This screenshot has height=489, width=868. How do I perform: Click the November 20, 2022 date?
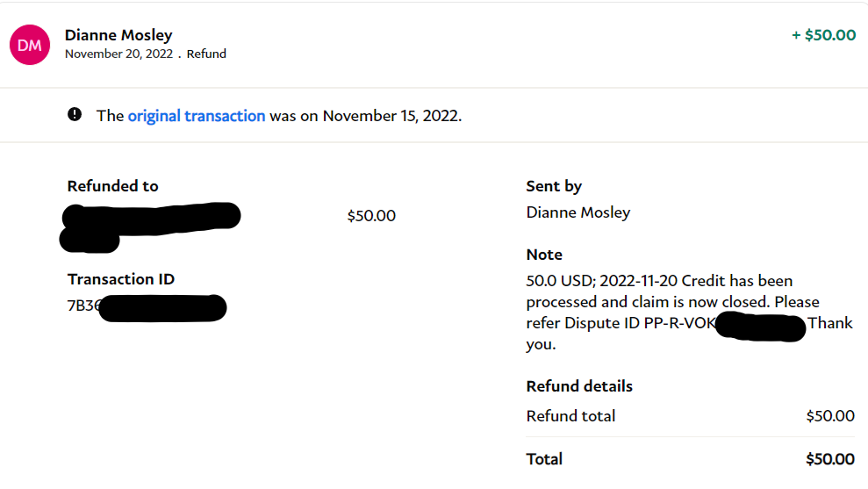[118, 54]
